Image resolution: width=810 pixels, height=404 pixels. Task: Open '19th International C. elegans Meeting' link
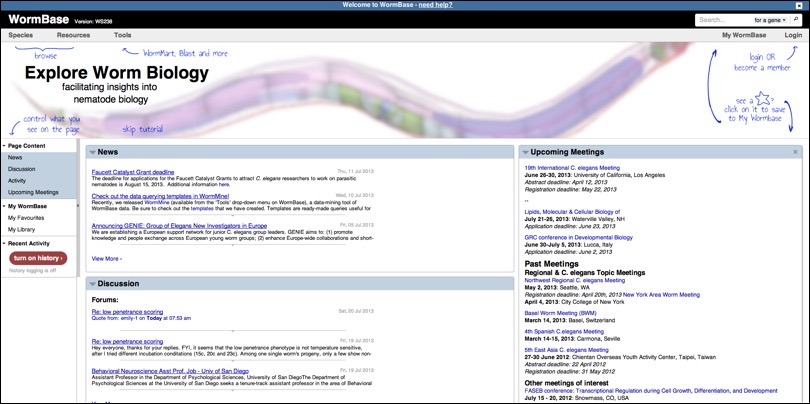[572, 168]
